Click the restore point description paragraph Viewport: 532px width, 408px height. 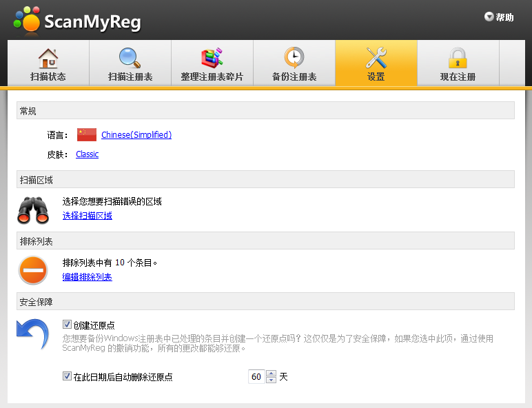278,343
